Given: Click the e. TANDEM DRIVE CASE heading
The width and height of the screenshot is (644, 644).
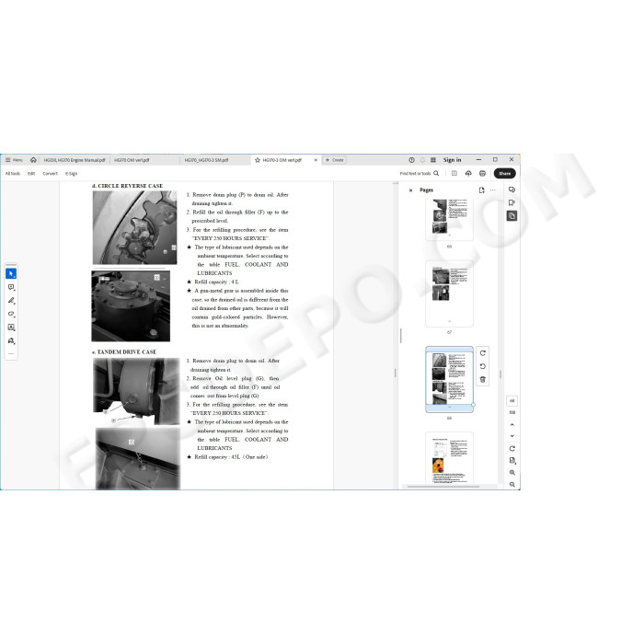Looking at the screenshot, I should click(x=124, y=352).
